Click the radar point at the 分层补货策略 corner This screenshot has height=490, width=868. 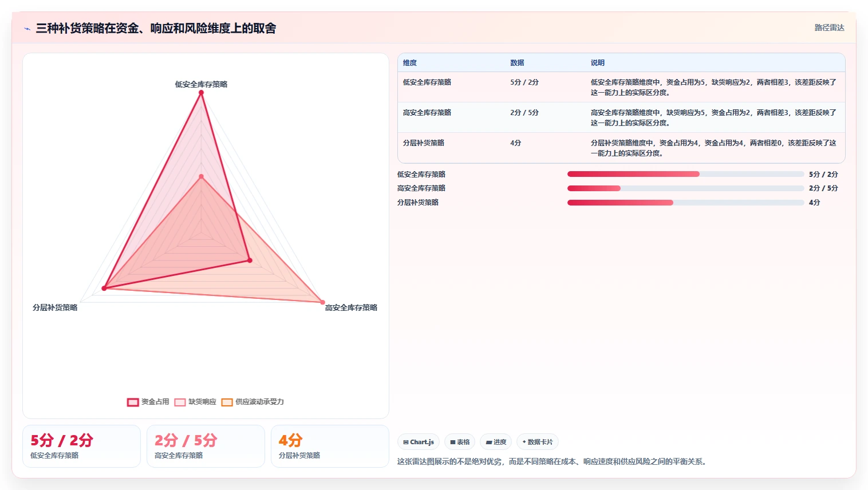pyautogui.click(x=104, y=288)
